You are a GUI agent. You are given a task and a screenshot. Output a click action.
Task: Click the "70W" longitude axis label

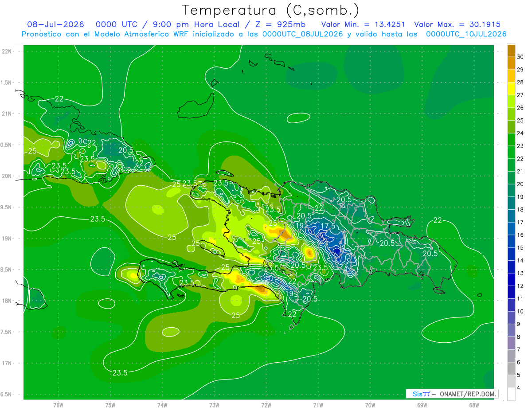tap(370, 405)
